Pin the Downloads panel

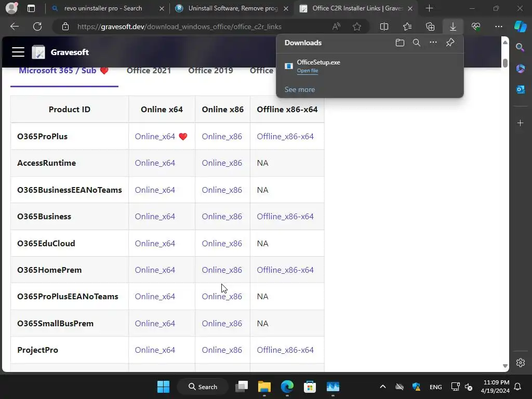pos(450,43)
